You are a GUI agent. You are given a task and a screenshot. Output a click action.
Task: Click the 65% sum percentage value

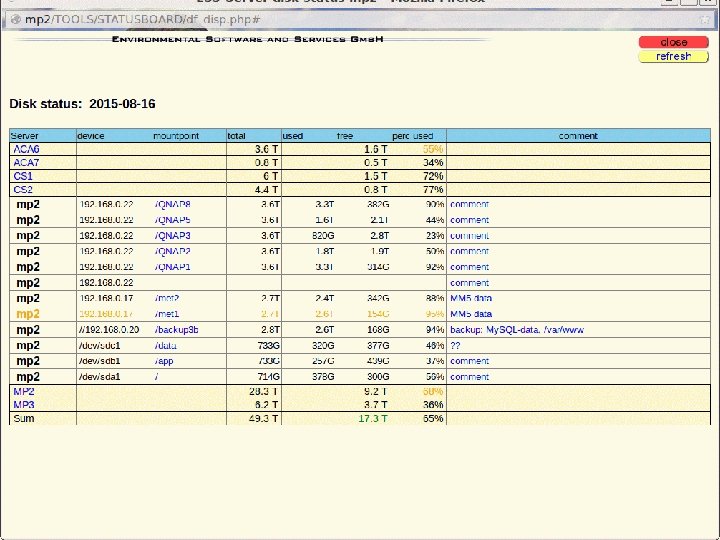433,418
